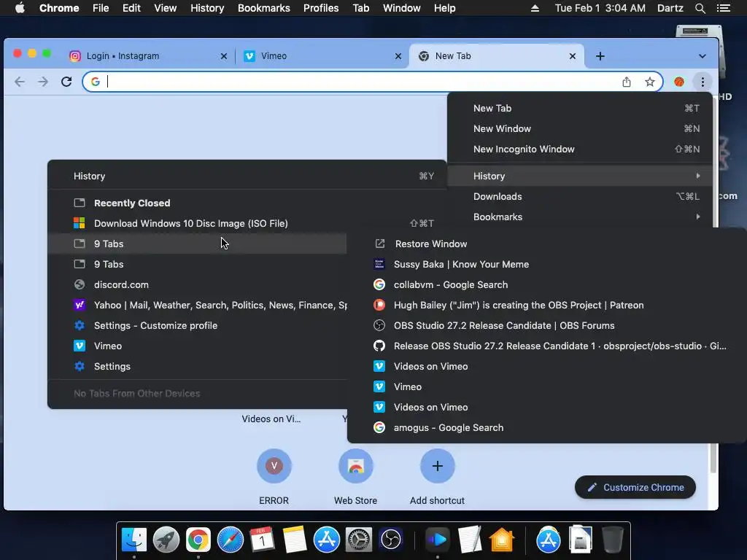Open Finder in the Dock
The height and width of the screenshot is (560, 747).
click(134, 540)
